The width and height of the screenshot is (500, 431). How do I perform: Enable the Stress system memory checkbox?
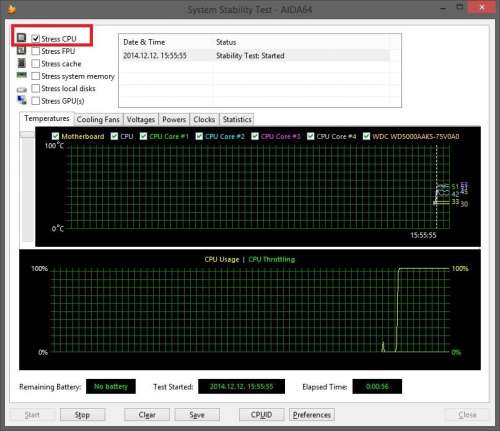36,76
